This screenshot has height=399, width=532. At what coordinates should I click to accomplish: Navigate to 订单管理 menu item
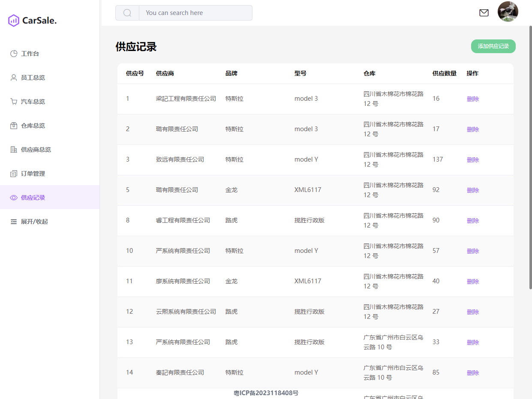click(50, 174)
